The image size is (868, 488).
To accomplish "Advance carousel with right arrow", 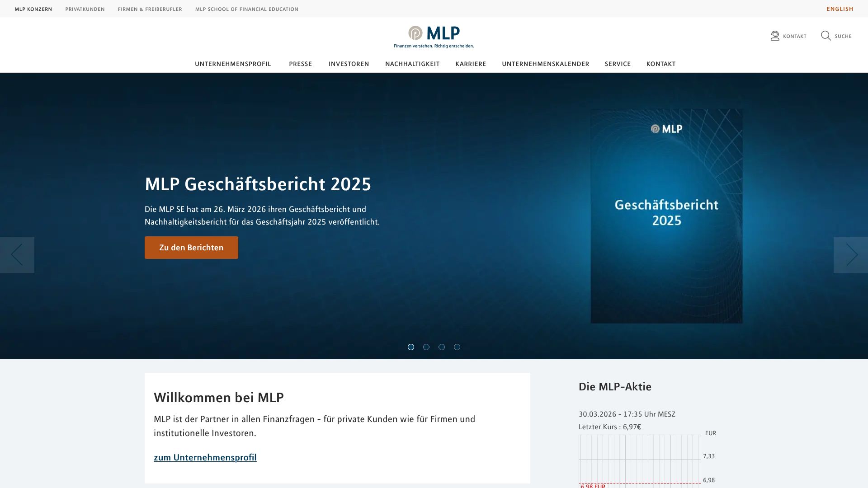I will [851, 255].
